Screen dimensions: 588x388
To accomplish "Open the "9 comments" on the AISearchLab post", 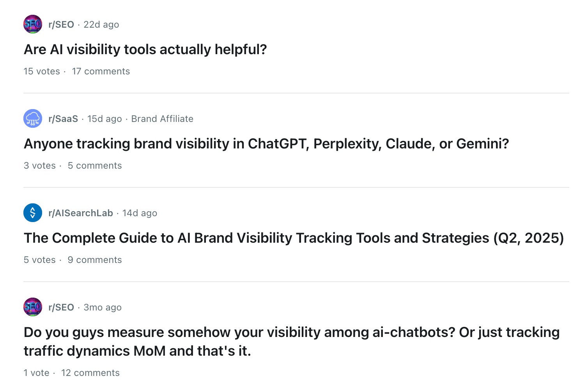I will (95, 260).
